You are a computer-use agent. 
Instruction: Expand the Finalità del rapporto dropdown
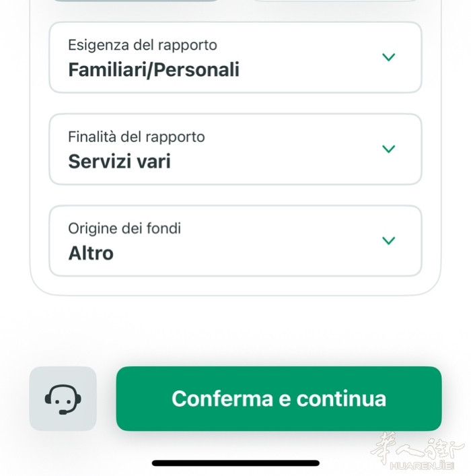pyautogui.click(x=235, y=149)
